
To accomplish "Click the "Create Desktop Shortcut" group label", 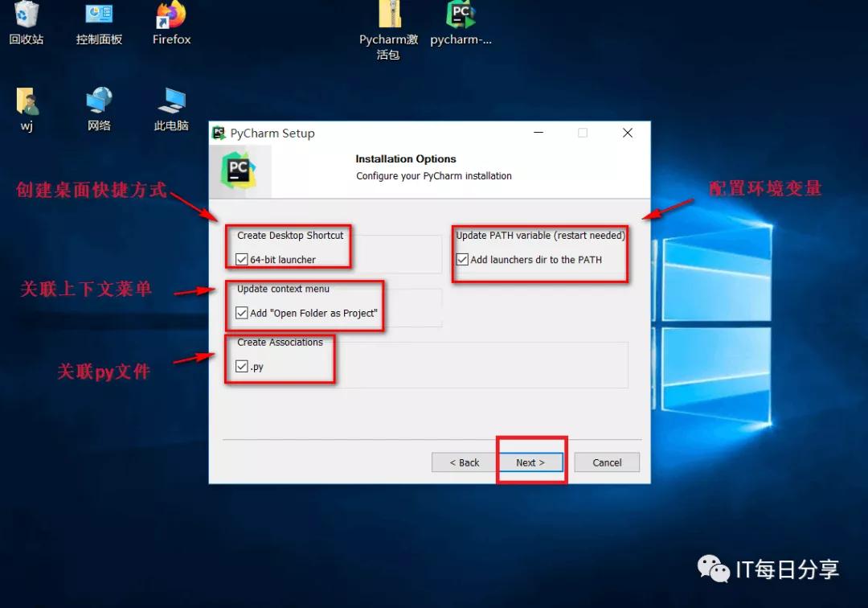I will pos(290,236).
